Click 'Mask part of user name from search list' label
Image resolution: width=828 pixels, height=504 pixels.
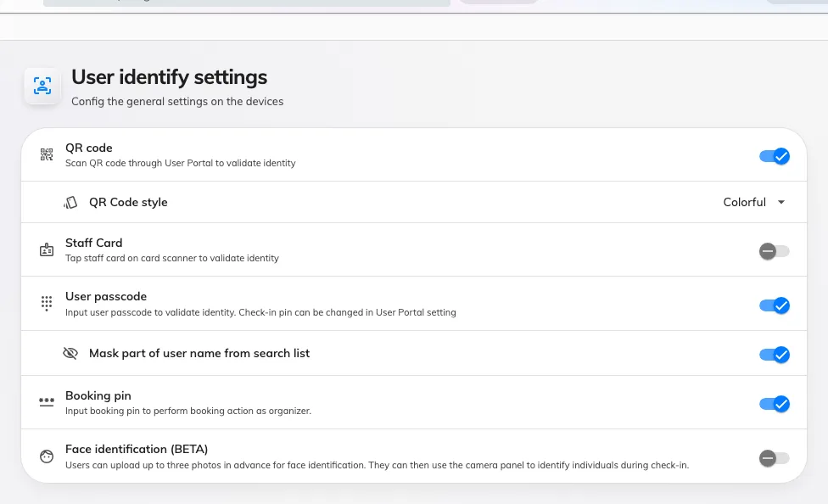click(x=199, y=354)
